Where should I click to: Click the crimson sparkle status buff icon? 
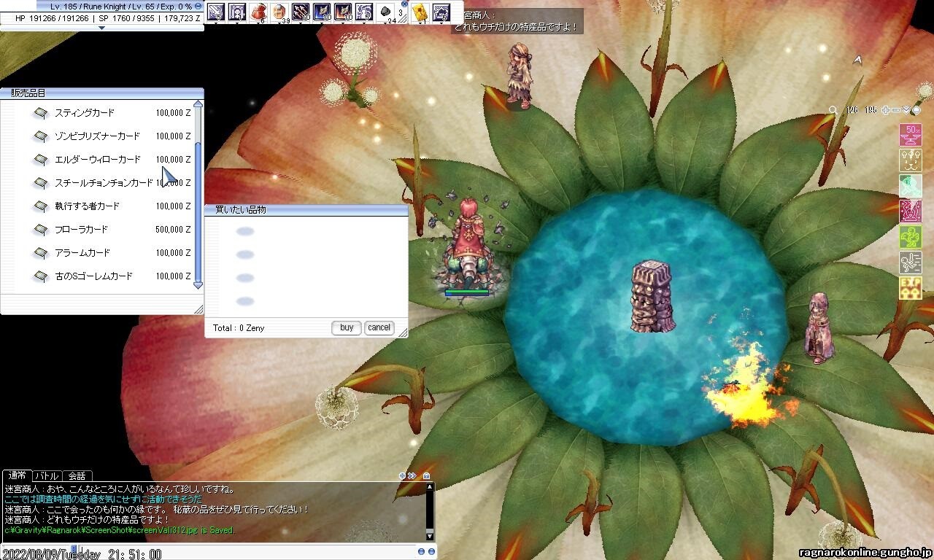[x=911, y=211]
